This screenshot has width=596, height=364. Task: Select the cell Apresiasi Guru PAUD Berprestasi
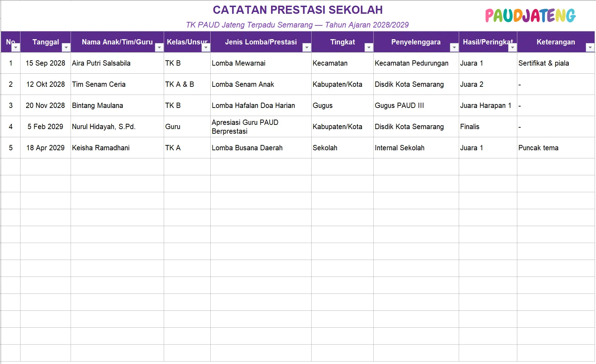tap(261, 127)
